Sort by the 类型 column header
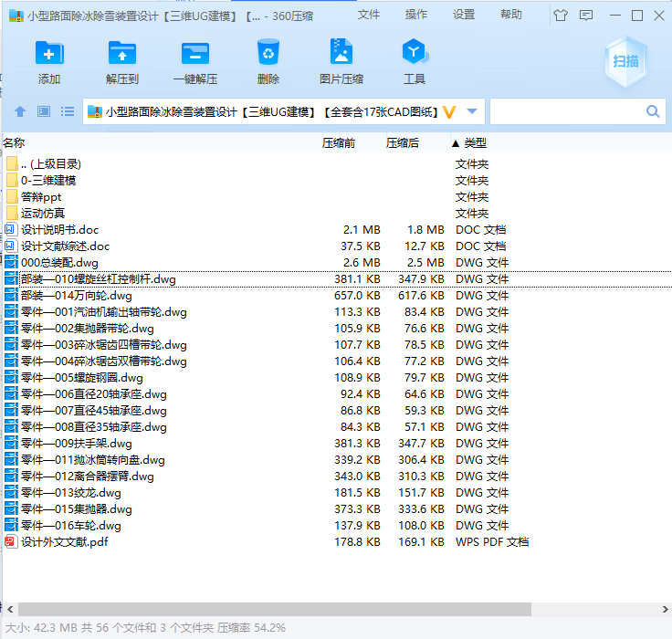Viewport: 672px width, 639px height. [x=476, y=142]
